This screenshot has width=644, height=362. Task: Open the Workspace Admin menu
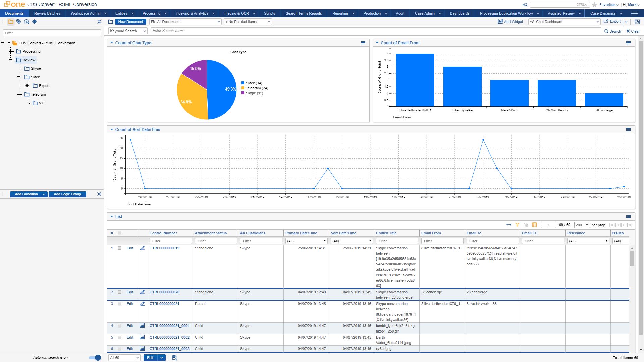tap(89, 13)
